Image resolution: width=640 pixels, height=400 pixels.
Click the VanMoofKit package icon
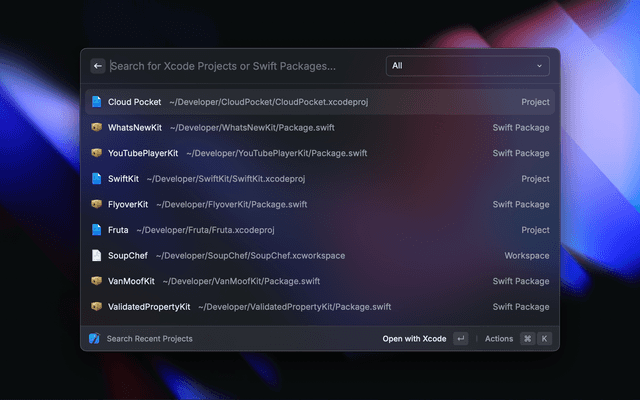96,281
